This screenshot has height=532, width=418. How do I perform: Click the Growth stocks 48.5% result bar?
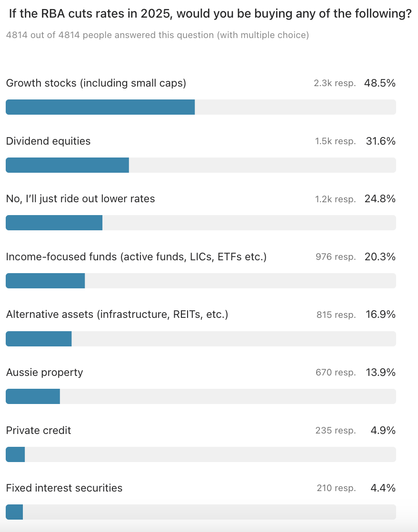click(100, 107)
